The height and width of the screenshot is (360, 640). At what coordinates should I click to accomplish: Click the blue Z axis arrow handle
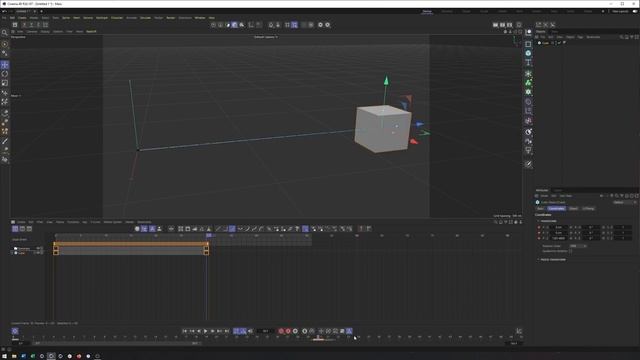coord(420,124)
